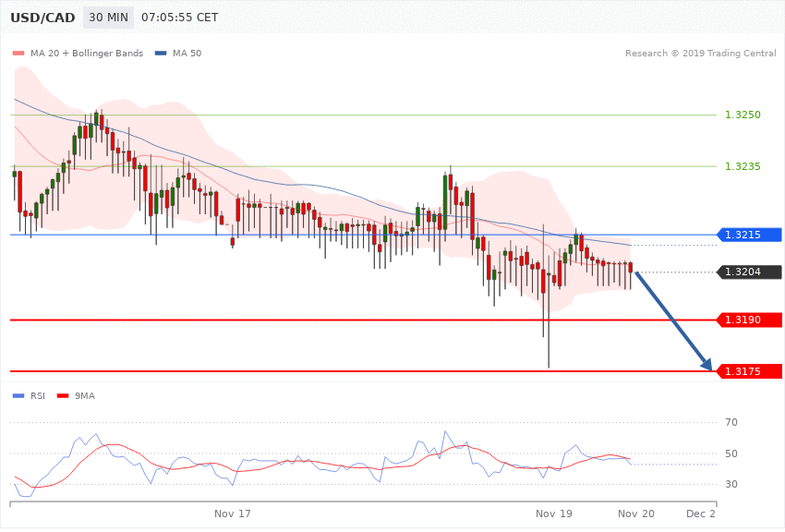
Task: Click the RSI legend color swatch
Action: click(x=18, y=396)
